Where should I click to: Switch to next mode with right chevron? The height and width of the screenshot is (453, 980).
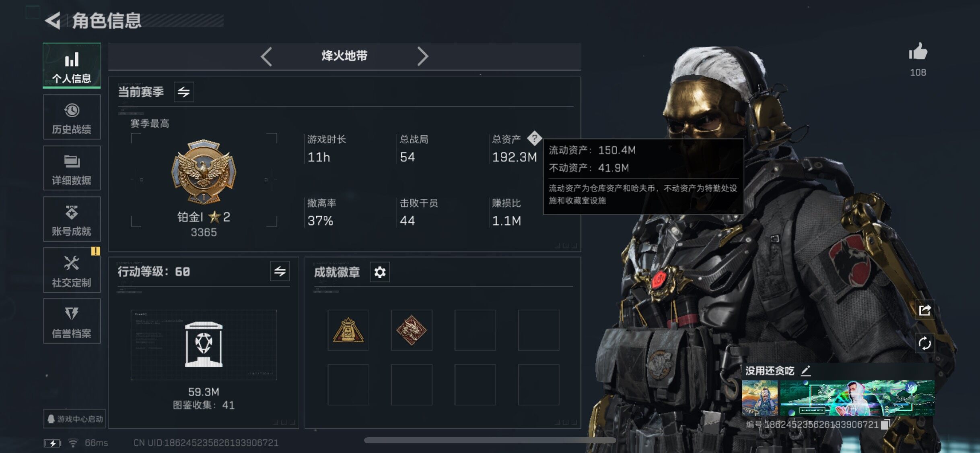422,56
